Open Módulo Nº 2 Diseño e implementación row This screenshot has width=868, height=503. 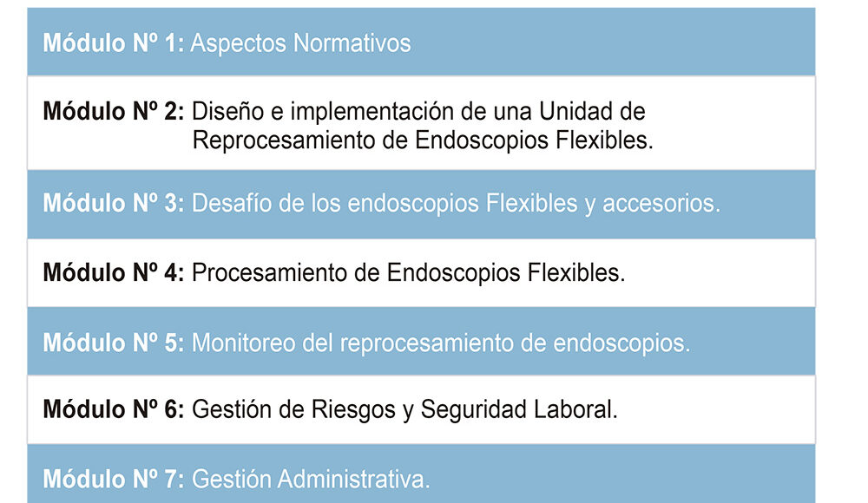tap(421, 123)
